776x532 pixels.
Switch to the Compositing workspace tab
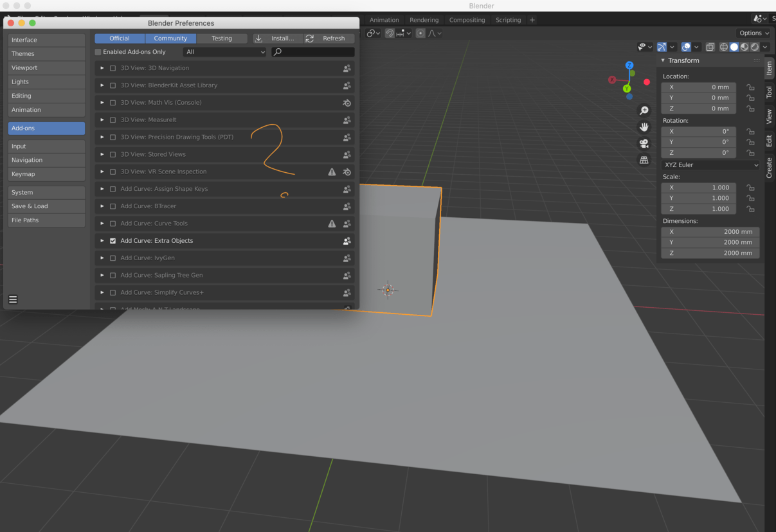[x=467, y=20]
